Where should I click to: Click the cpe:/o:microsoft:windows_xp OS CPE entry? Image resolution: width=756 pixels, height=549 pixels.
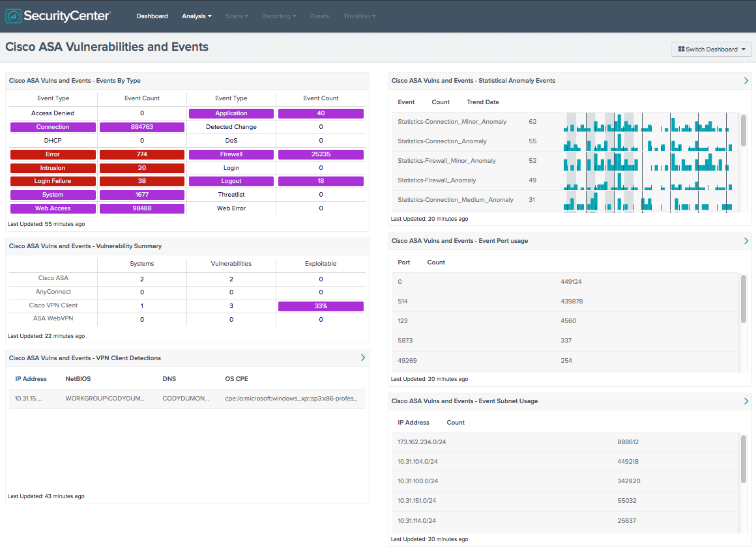pyautogui.click(x=291, y=399)
